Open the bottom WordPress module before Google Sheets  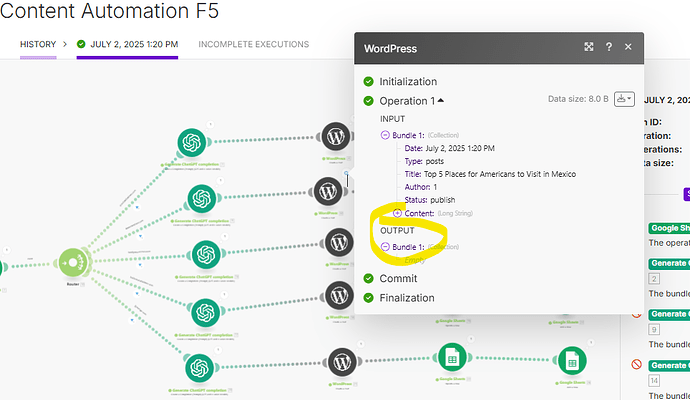[342, 362]
